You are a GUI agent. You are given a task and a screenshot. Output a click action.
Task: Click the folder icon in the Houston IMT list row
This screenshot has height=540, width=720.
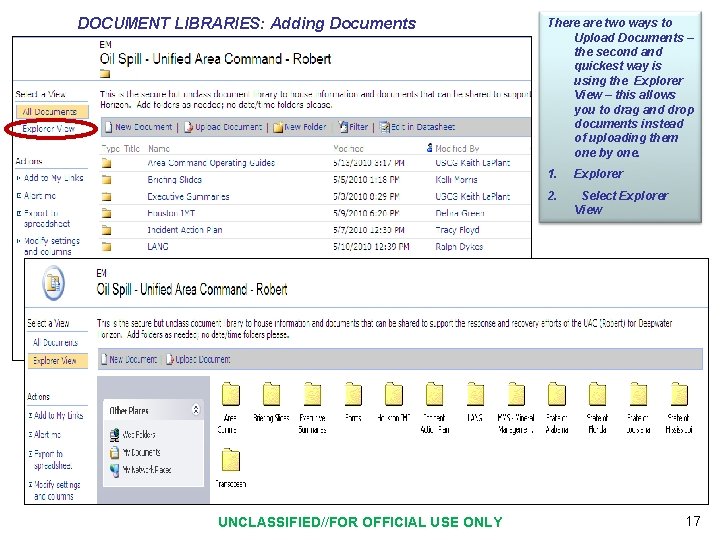point(107,213)
